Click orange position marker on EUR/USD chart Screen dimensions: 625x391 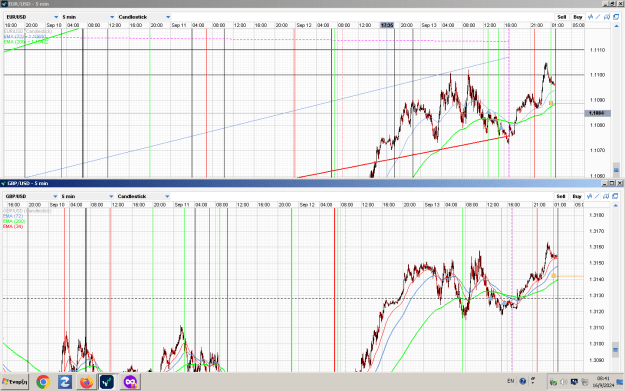point(551,103)
